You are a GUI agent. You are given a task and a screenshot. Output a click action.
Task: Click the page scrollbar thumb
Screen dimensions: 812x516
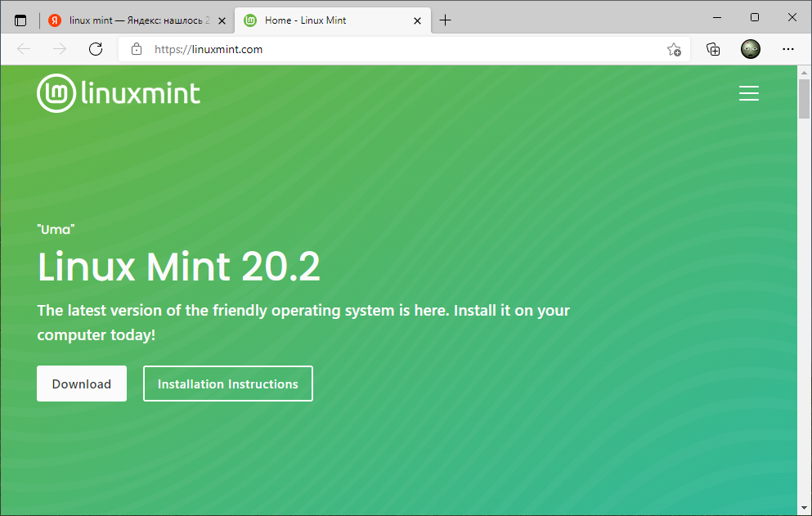804,99
